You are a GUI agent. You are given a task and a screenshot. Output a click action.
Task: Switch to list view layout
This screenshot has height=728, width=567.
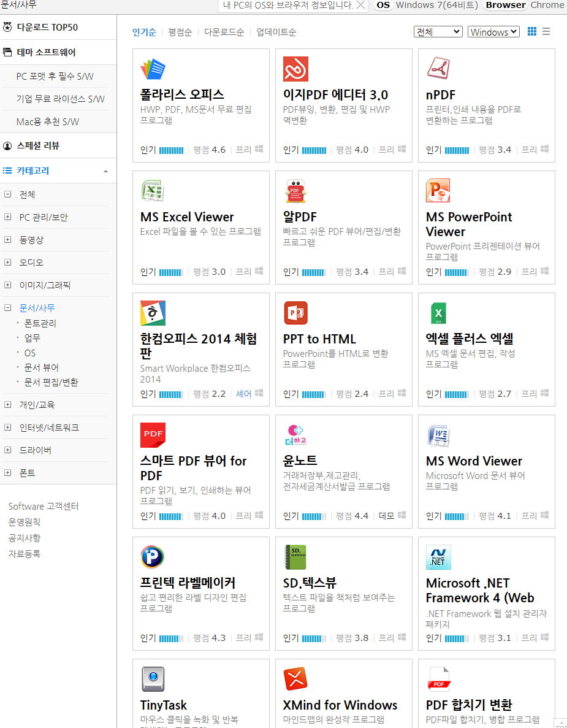pyautogui.click(x=546, y=31)
